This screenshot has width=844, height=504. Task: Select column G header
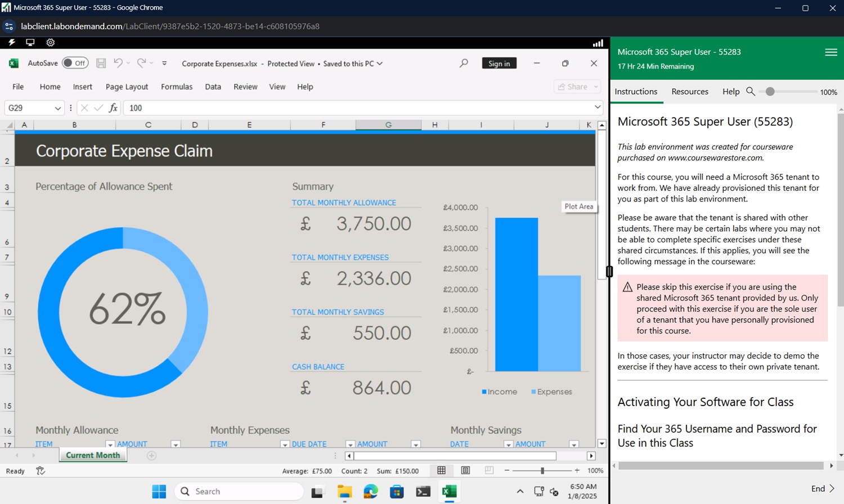[388, 125]
